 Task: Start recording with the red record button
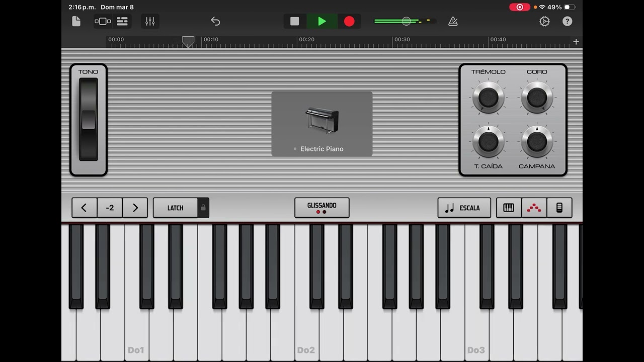pyautogui.click(x=349, y=21)
